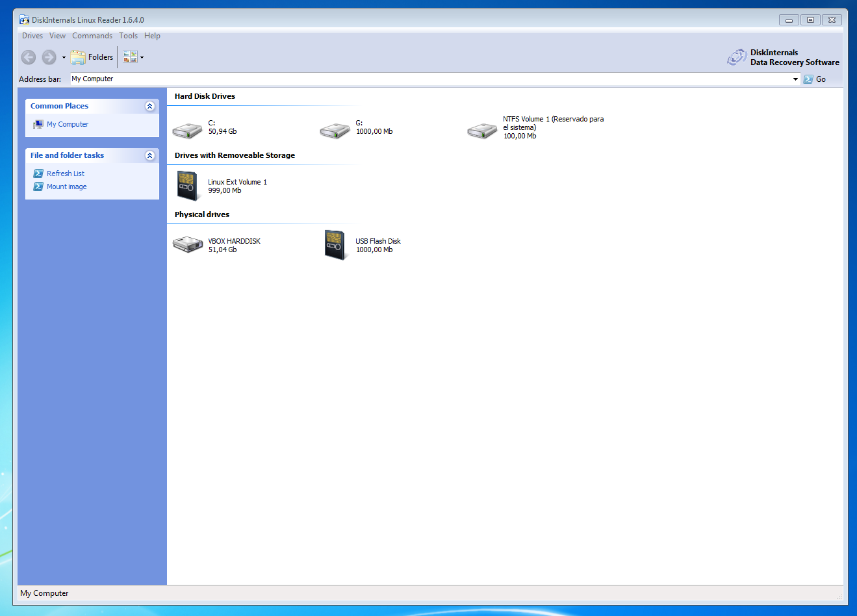Toggle the Folders pane button

(x=92, y=57)
